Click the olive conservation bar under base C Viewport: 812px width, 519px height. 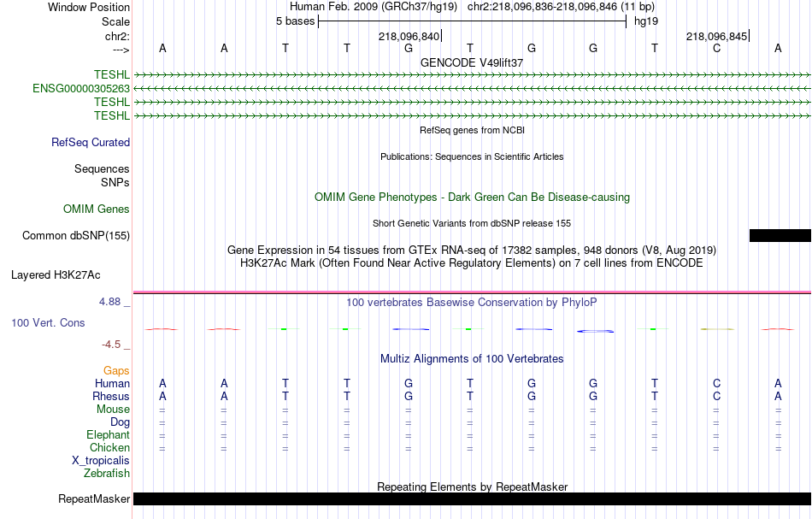(717, 329)
